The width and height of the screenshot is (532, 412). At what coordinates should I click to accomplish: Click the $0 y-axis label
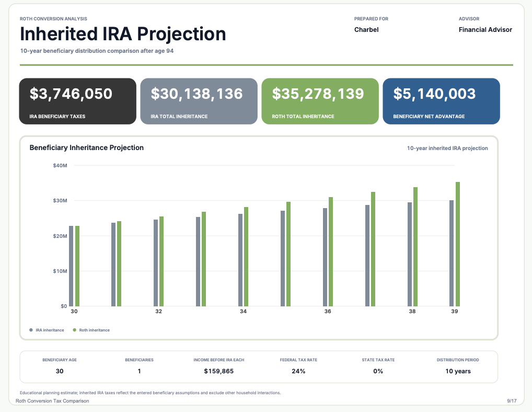pyautogui.click(x=64, y=306)
